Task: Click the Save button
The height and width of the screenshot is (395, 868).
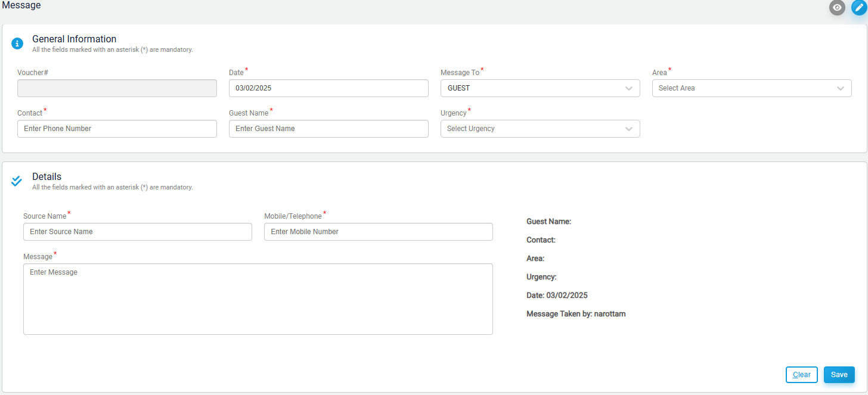Action: [x=839, y=375]
